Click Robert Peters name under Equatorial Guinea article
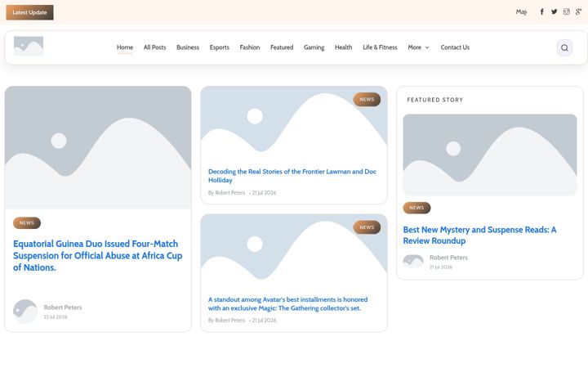The image size is (588, 368). tap(63, 307)
